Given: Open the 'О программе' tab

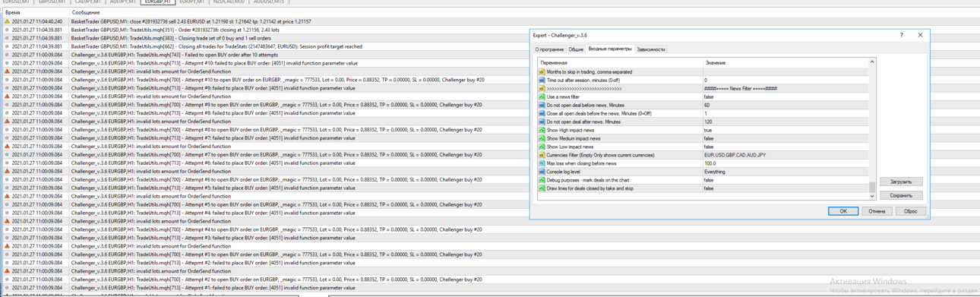Looking at the screenshot, I should 550,49.
